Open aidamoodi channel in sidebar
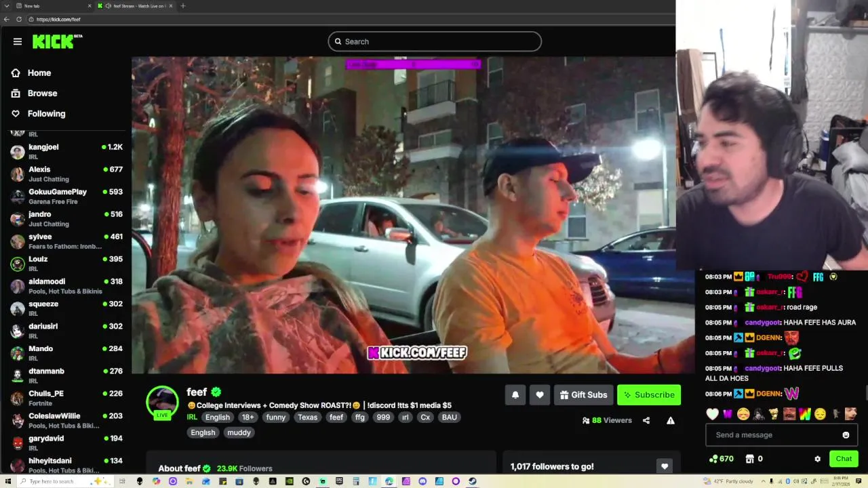 click(66, 285)
